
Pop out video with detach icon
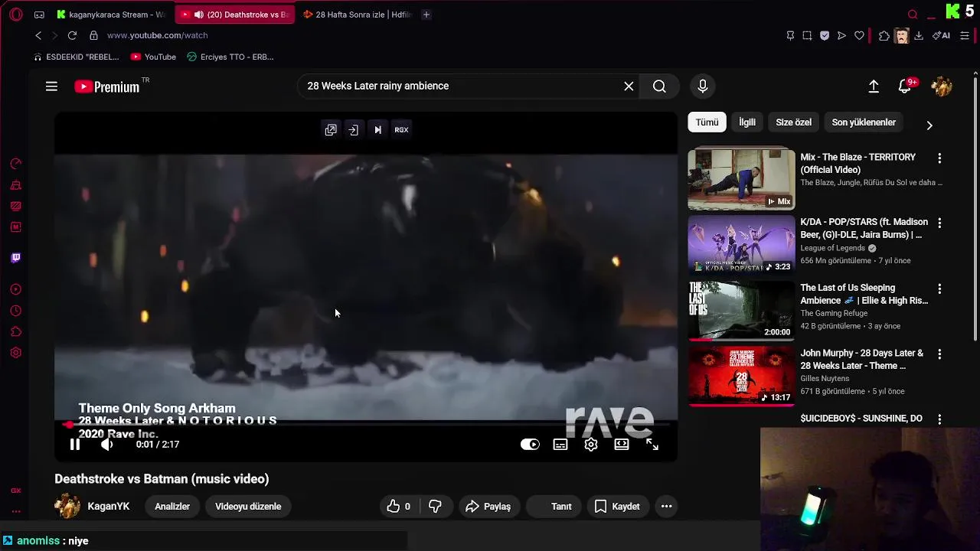coord(331,130)
